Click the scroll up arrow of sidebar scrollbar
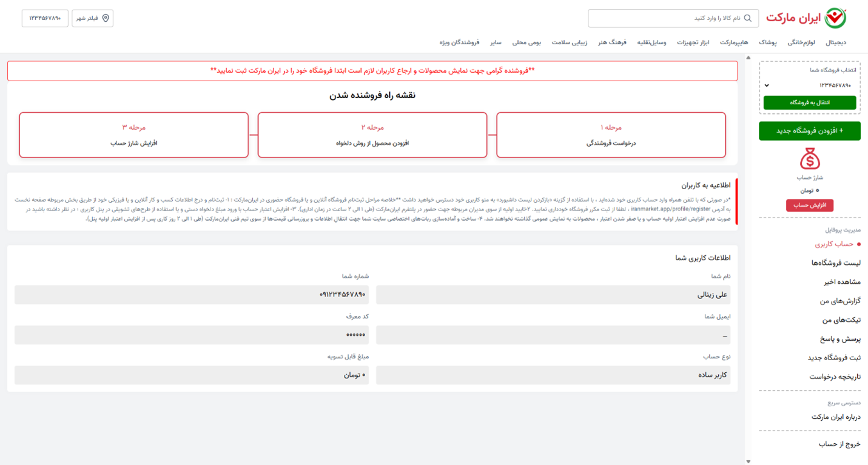The width and height of the screenshot is (868, 465). [748, 58]
